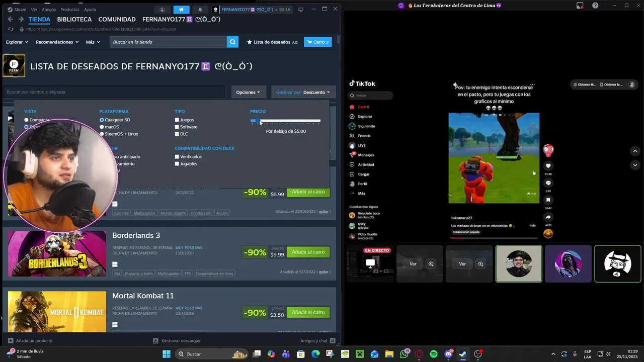Viewport: 644px width, 362px height.
Task: Open File Explorer from the taskbar
Action: click(x=389, y=354)
